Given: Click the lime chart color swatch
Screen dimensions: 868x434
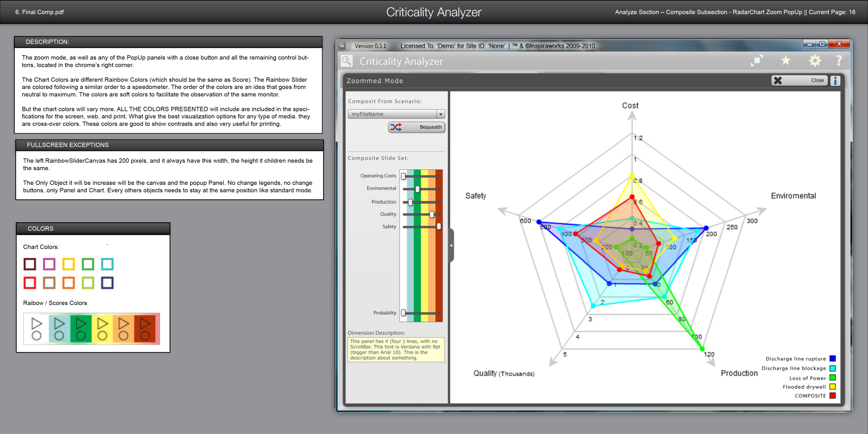Looking at the screenshot, I should click(88, 283).
